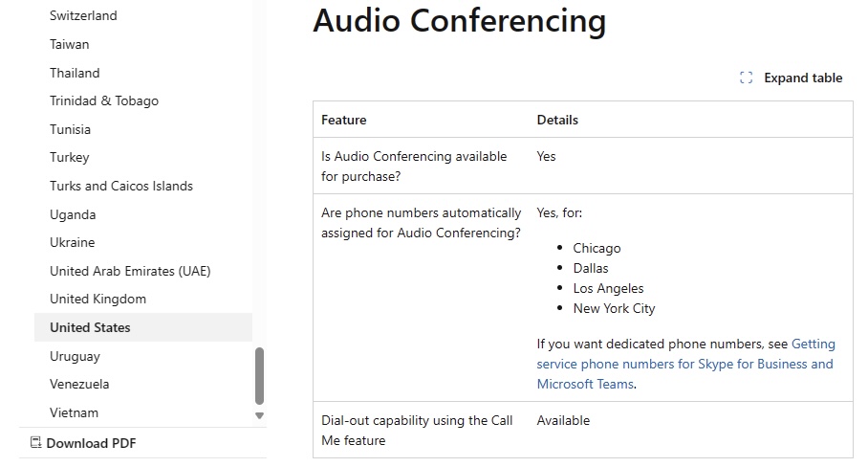Open Turks and Caicos Islands
The image size is (868, 467).
click(x=121, y=187)
